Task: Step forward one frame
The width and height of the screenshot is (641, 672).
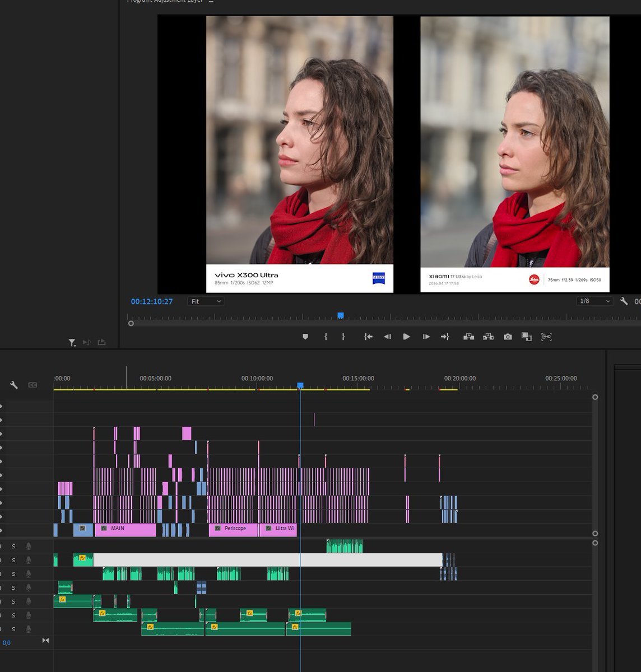Action: 426,337
